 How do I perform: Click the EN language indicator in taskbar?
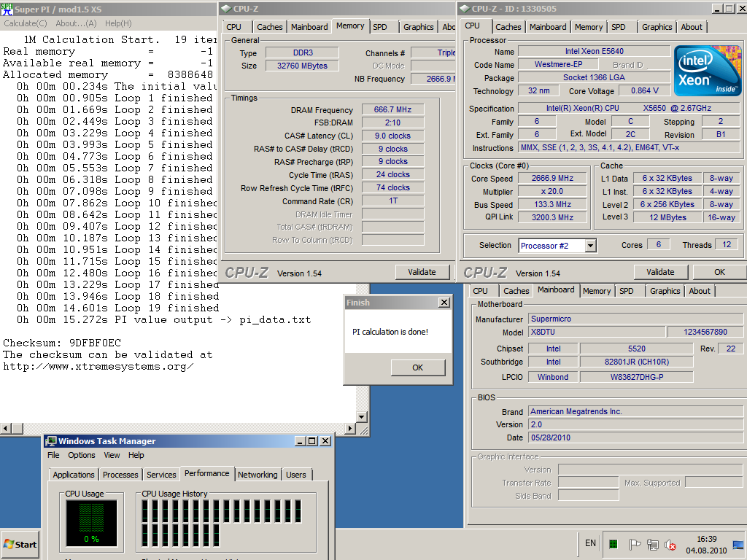pyautogui.click(x=590, y=542)
